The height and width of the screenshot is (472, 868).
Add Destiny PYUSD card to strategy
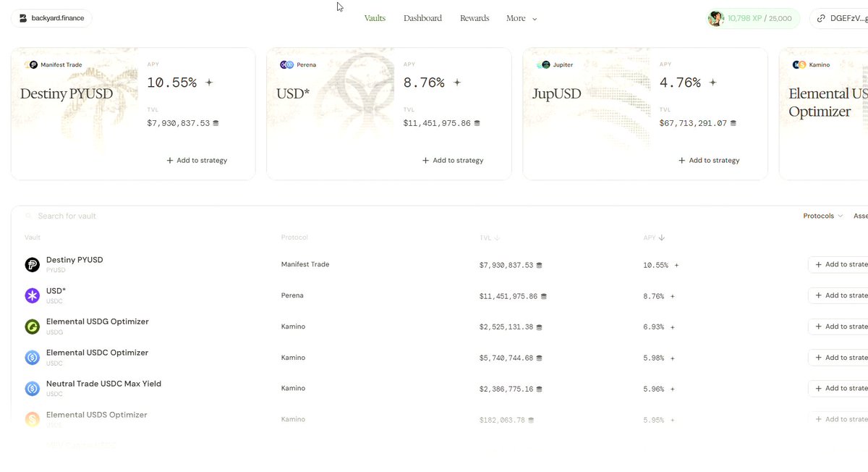point(197,160)
